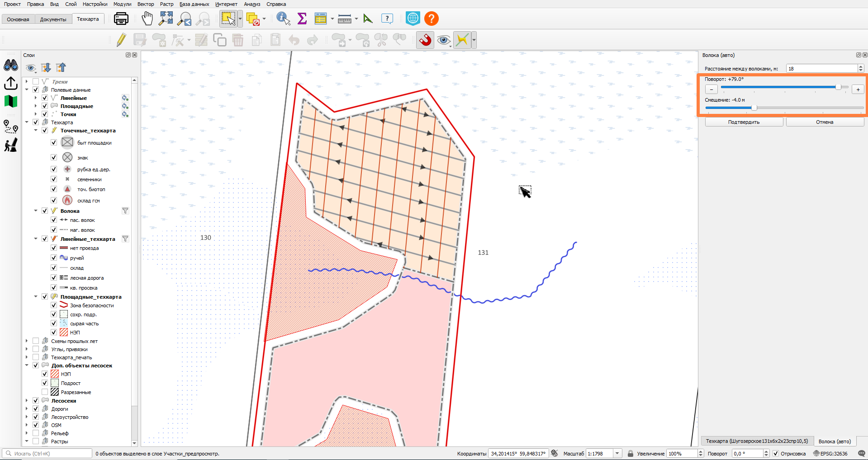
Task: Click the Подтвердить button
Action: (744, 122)
